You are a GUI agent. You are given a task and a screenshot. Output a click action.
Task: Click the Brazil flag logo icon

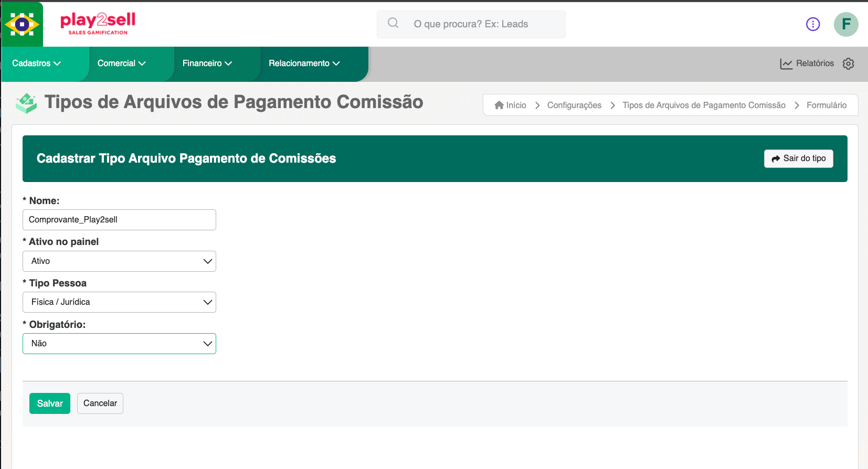[x=22, y=24]
